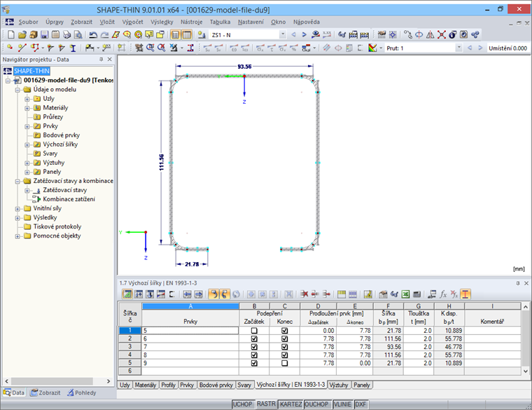Open the Prut: 1 dropdown
The image size is (532, 410).
click(458, 48)
